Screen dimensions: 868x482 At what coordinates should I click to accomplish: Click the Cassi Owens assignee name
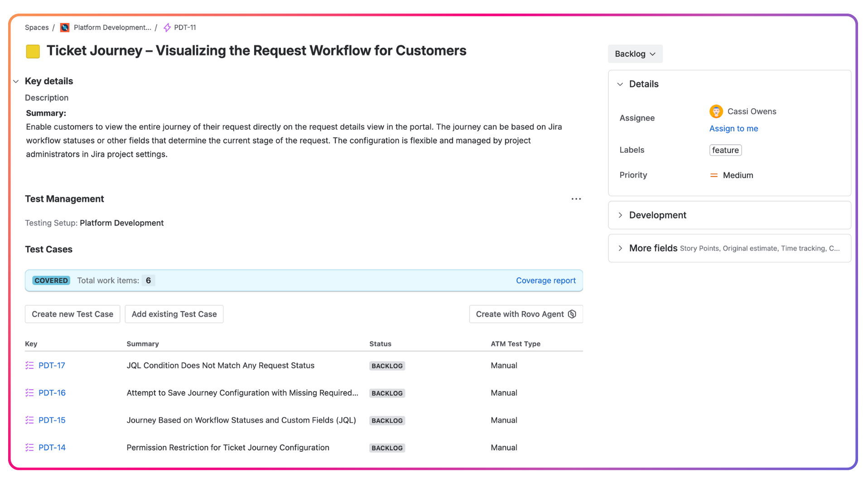(752, 111)
